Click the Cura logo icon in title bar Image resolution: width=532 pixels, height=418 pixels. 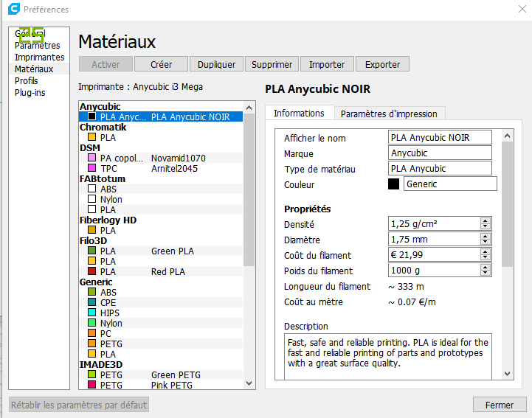tap(14, 9)
